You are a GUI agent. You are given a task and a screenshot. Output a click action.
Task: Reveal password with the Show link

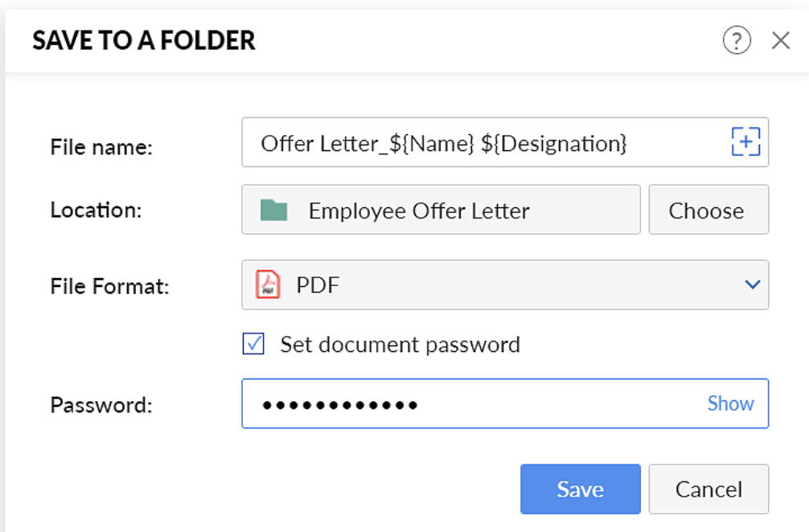tap(730, 403)
